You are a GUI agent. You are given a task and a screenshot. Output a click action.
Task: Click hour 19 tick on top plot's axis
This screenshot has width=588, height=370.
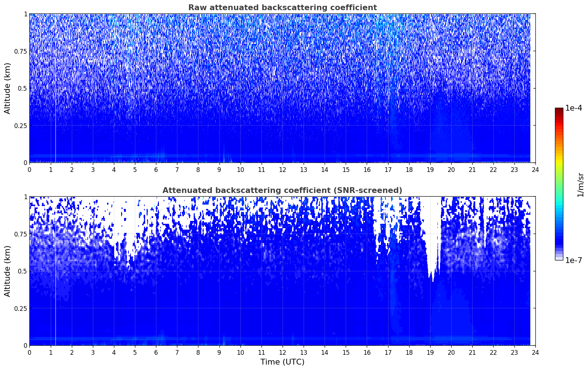(430, 170)
